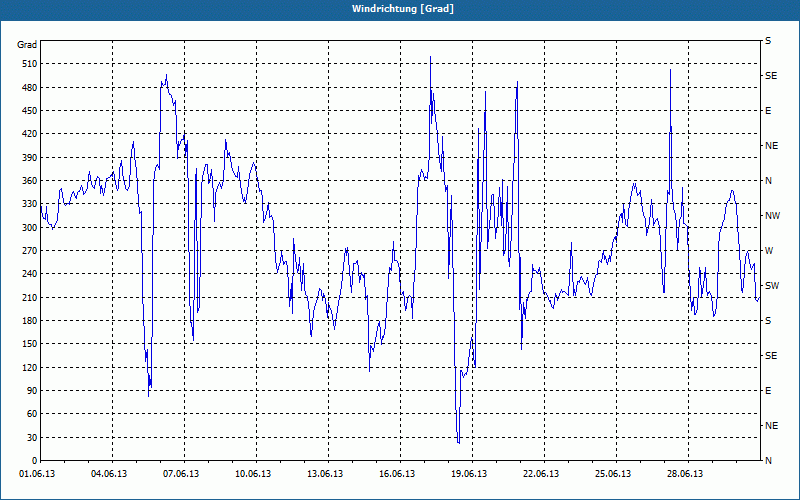
Task: Click the 510 y-axis value
Action: click(29, 64)
